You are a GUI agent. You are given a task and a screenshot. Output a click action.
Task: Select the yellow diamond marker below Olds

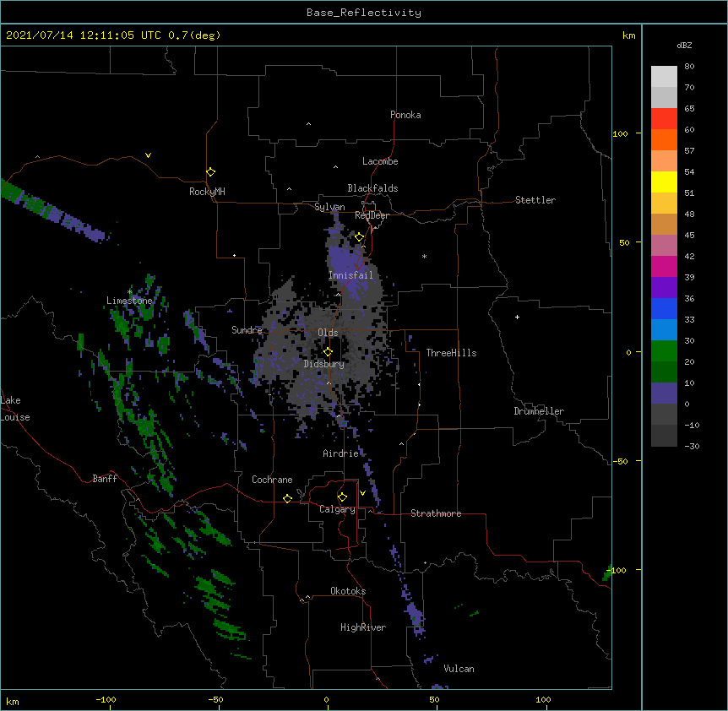point(328,352)
